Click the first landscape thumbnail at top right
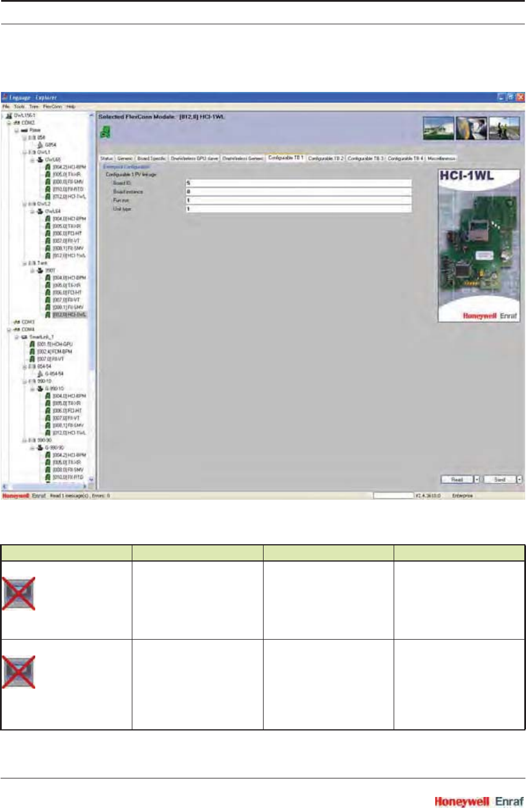This screenshot has height=812, width=526. (438, 128)
